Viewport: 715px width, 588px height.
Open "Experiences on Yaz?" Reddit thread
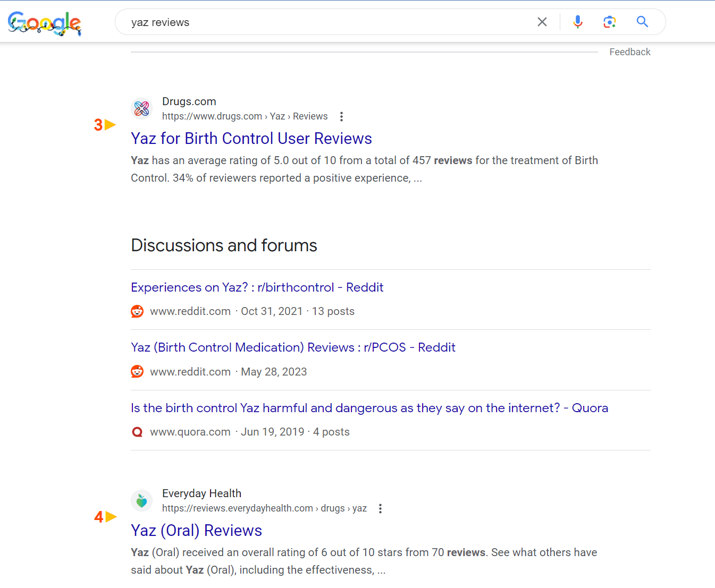point(257,287)
